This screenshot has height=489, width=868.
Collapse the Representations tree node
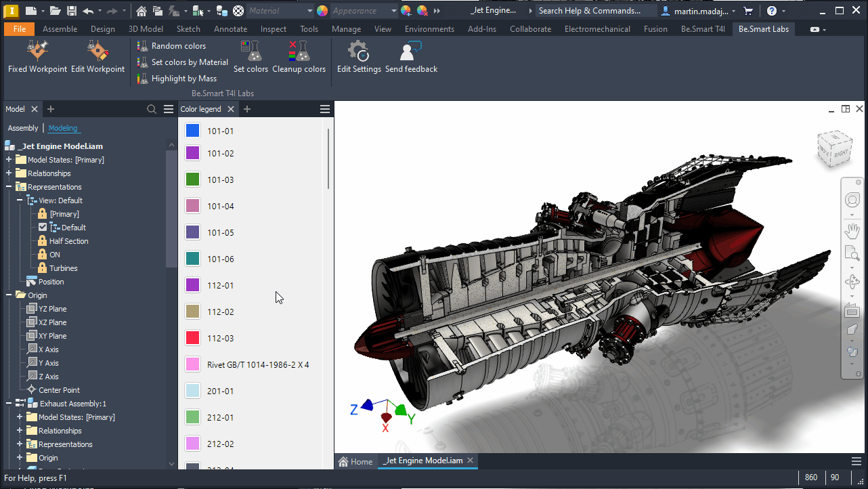pyautogui.click(x=9, y=187)
